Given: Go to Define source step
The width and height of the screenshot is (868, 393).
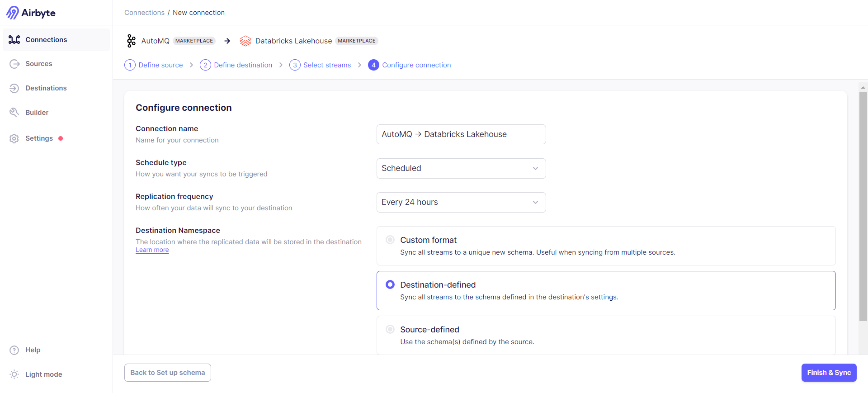Looking at the screenshot, I should (x=154, y=65).
